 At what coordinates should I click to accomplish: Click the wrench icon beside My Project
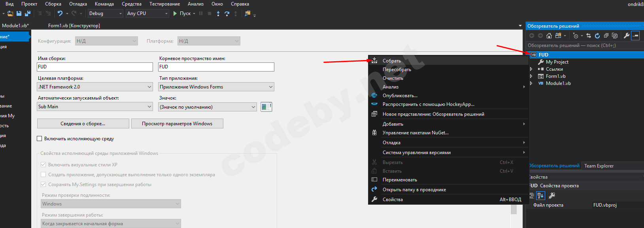[541, 62]
